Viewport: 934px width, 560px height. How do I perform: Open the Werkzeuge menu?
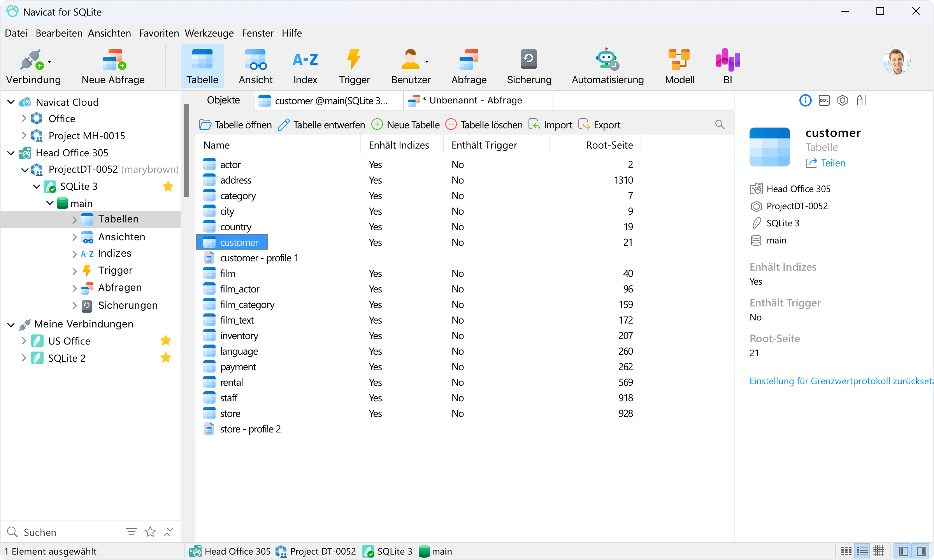[x=209, y=33]
